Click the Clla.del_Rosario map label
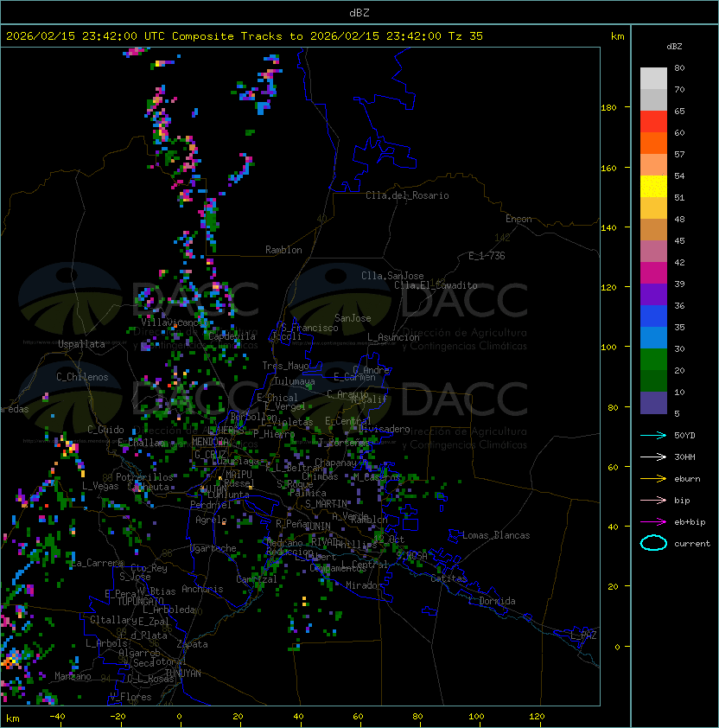Image resolution: width=719 pixels, height=728 pixels. point(407,195)
